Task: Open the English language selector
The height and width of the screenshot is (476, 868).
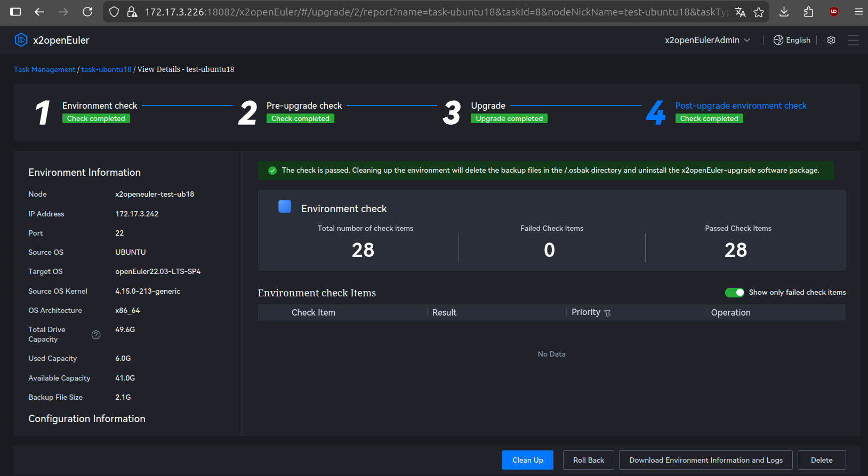Action: point(792,40)
